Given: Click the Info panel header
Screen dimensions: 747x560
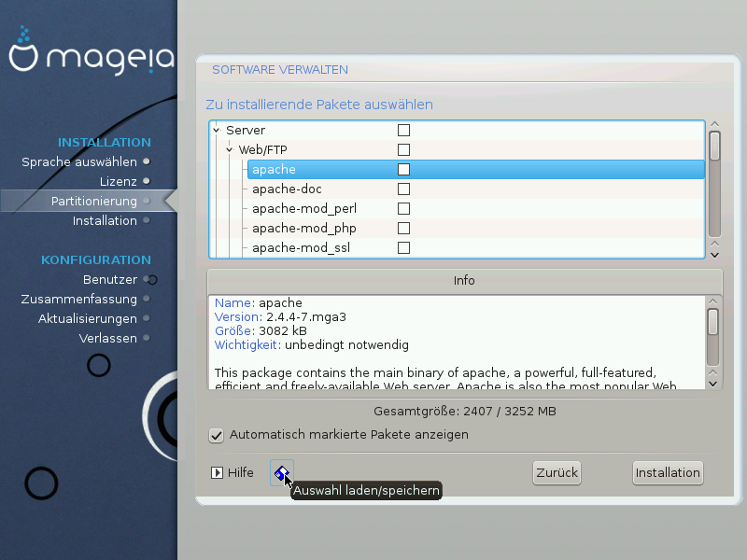Looking at the screenshot, I should click(x=464, y=281).
